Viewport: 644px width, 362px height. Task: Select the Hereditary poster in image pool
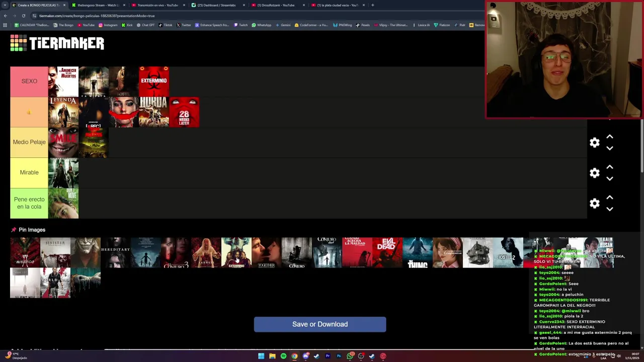coord(116,252)
